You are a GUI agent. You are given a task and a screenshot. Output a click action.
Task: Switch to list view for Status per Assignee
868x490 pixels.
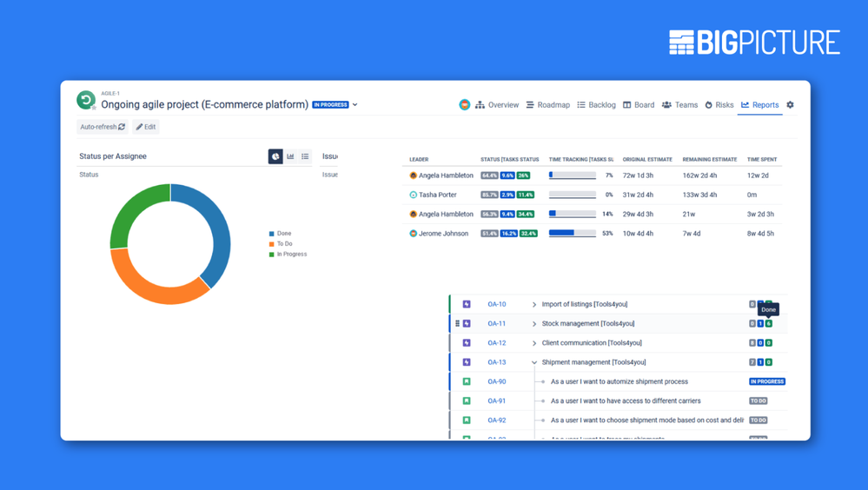[x=305, y=156]
